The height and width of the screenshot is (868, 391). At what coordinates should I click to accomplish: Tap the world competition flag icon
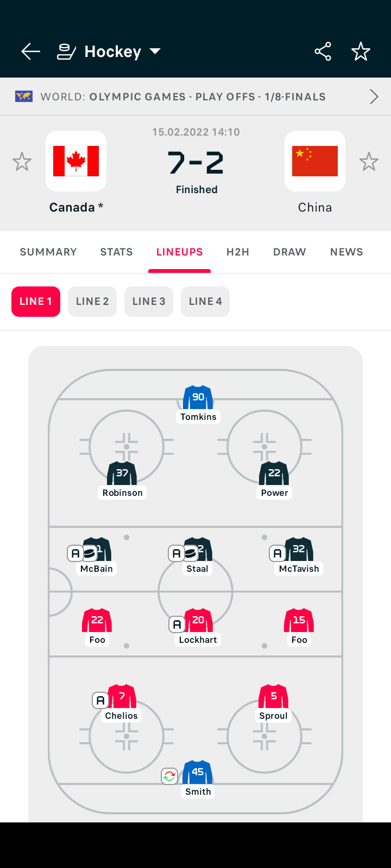tap(24, 97)
